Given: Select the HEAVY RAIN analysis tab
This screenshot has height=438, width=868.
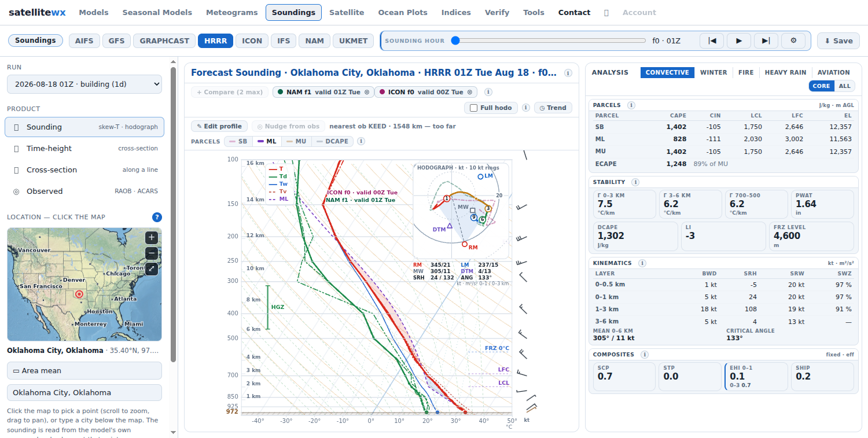Looking at the screenshot, I should point(785,72).
